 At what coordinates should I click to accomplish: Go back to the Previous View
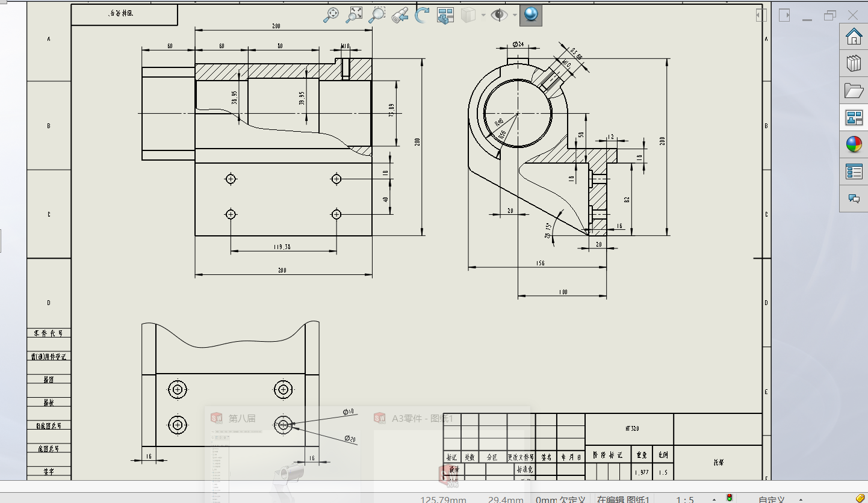pyautogui.click(x=400, y=15)
